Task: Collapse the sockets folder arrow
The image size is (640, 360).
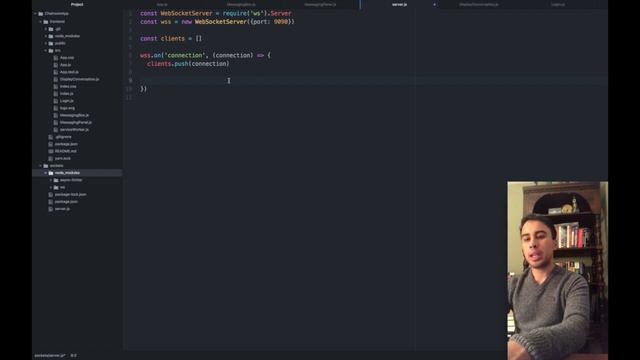Action: (40, 166)
